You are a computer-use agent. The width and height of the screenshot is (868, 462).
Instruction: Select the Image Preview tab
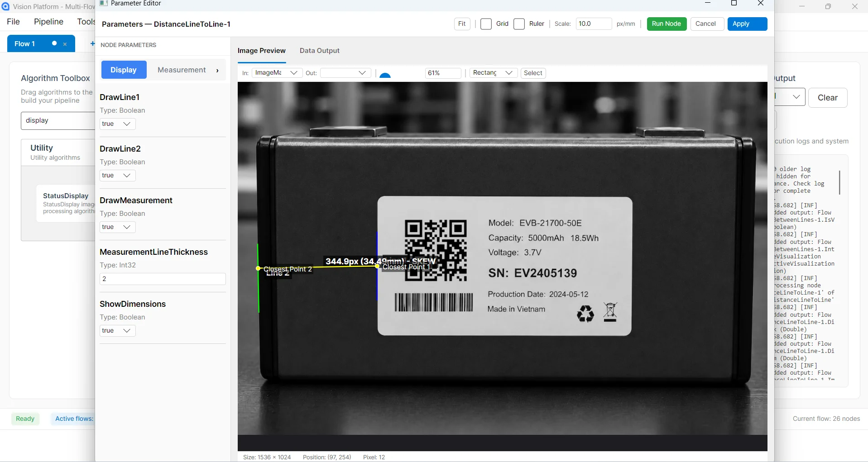262,51
